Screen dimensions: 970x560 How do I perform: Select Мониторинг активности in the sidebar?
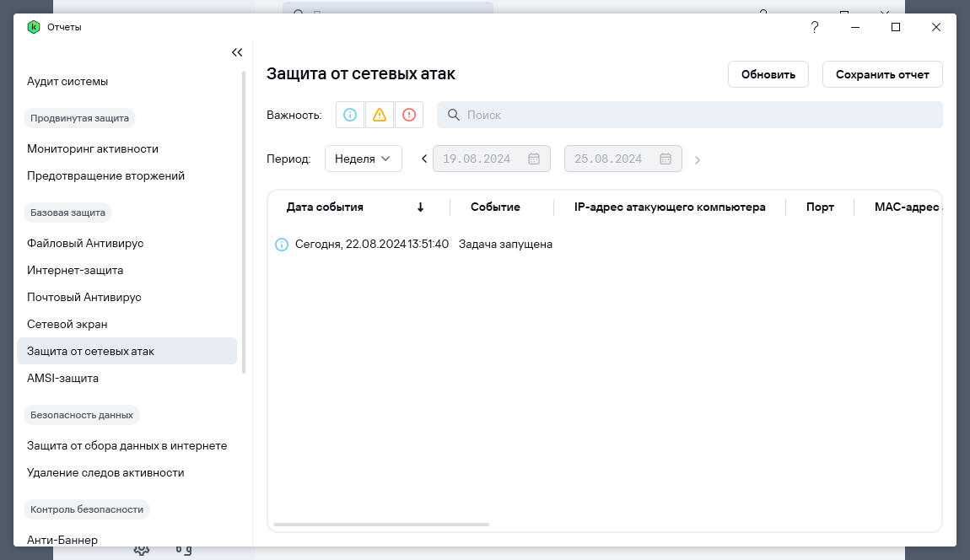[x=93, y=148]
